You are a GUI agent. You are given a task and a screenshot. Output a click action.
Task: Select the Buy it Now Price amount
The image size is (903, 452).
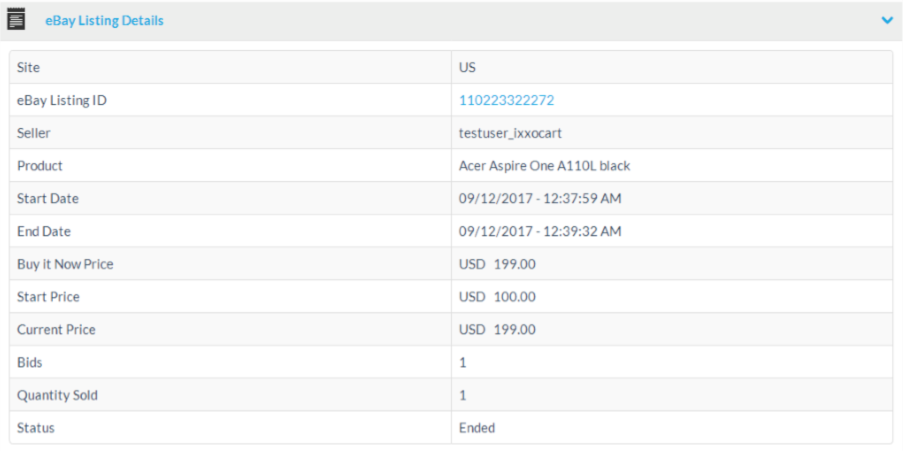pyautogui.click(x=497, y=264)
